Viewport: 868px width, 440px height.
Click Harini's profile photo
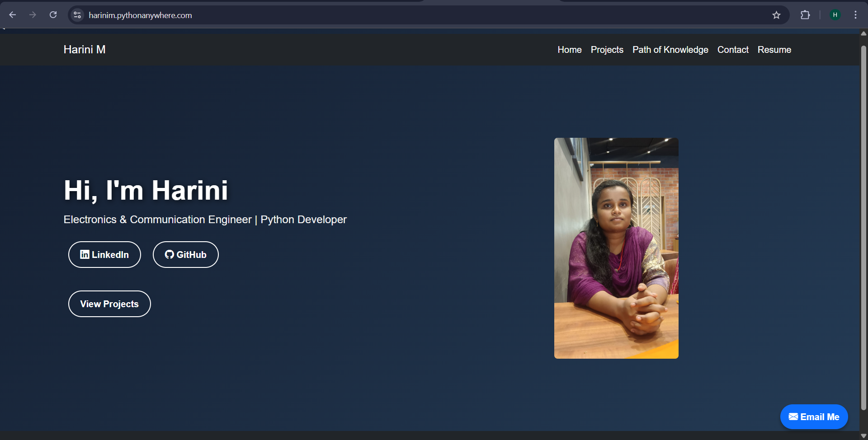click(x=616, y=248)
